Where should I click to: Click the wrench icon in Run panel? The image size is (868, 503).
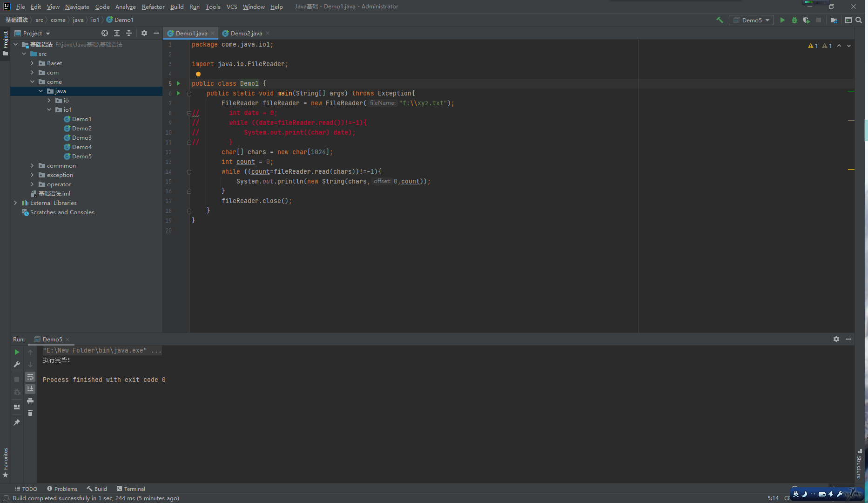[17, 364]
